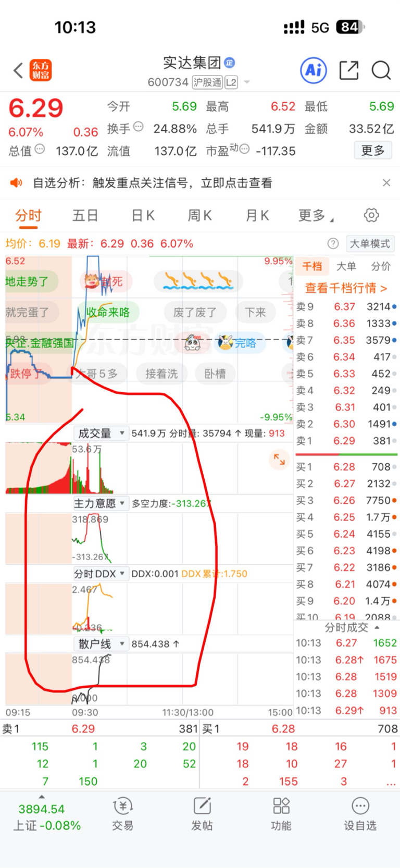Expand the index bar arrow above 3894.54
This screenshot has width=400, height=868.
[x=42, y=797]
